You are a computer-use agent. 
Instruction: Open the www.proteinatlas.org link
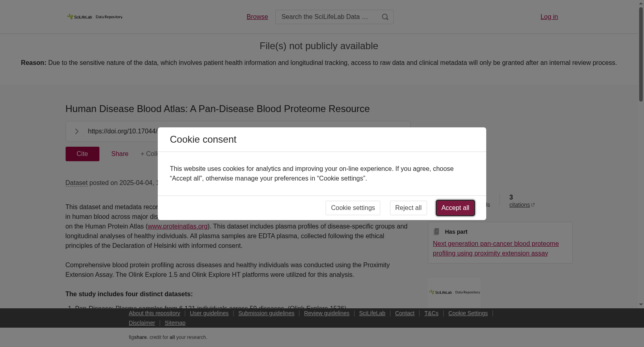[x=178, y=226]
